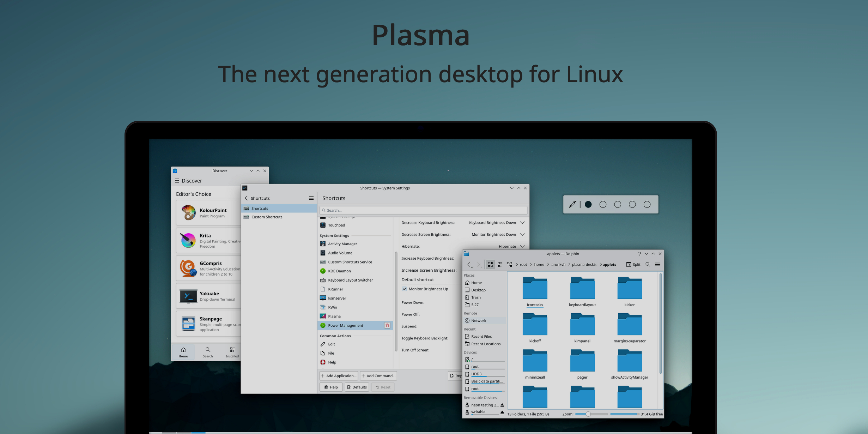Screen dimensions: 868x434
Task: Click the Split button in Dolphin
Action: click(633, 264)
